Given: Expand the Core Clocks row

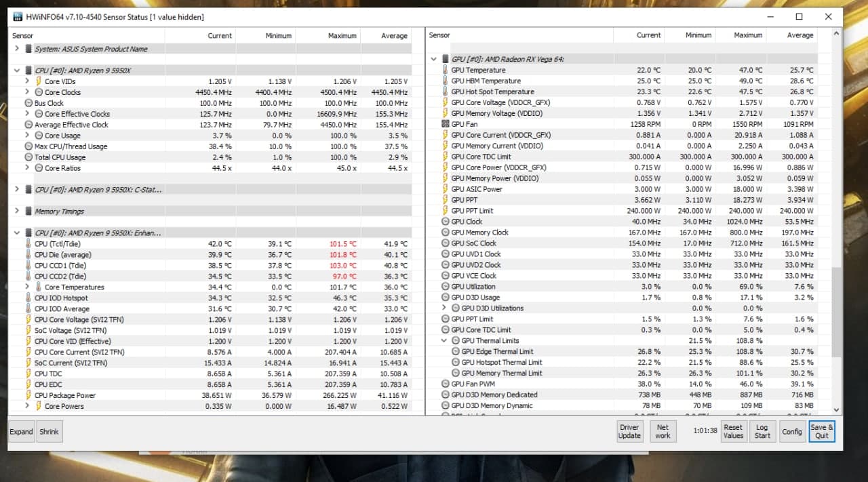Looking at the screenshot, I should coord(27,92).
